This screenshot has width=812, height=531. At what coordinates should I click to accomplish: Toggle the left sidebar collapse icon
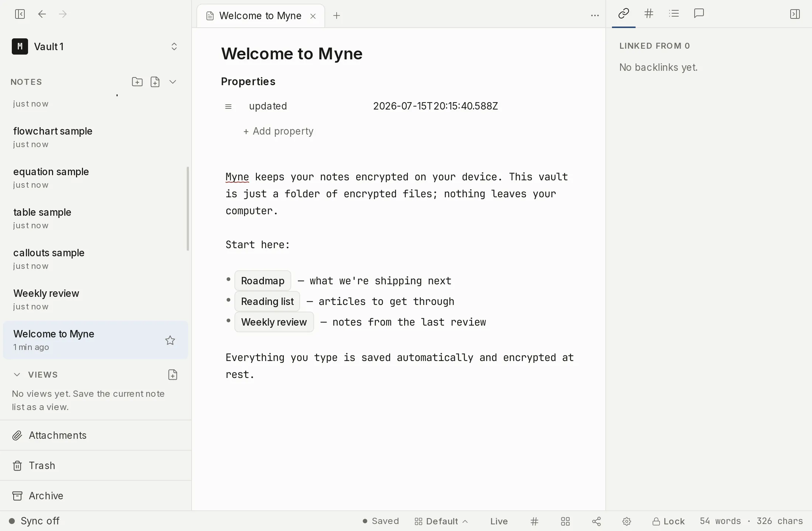coord(20,14)
